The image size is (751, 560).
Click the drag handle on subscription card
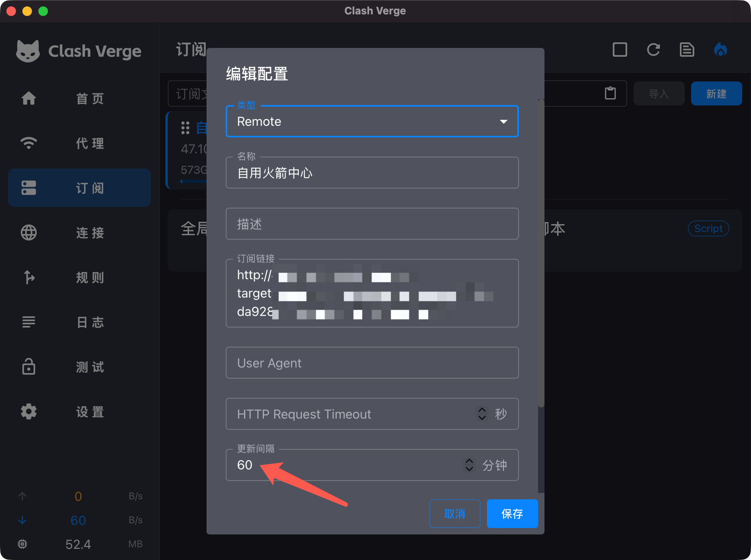coord(185,128)
